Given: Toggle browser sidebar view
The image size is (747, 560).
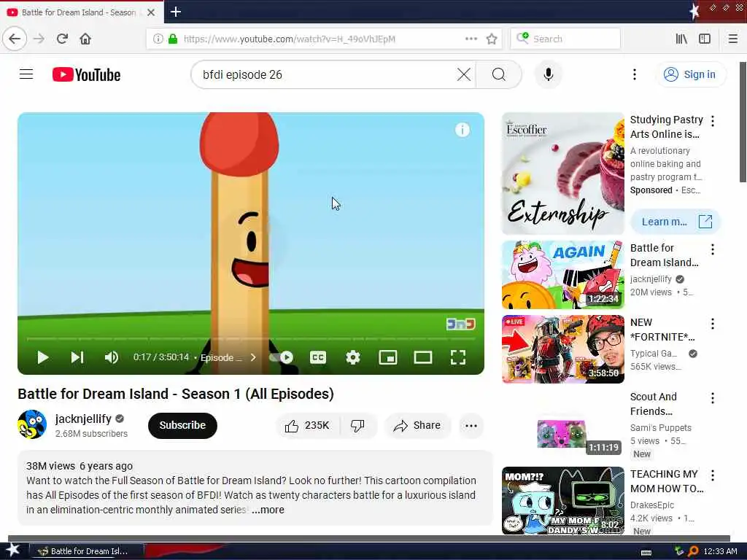Looking at the screenshot, I should coord(705,39).
